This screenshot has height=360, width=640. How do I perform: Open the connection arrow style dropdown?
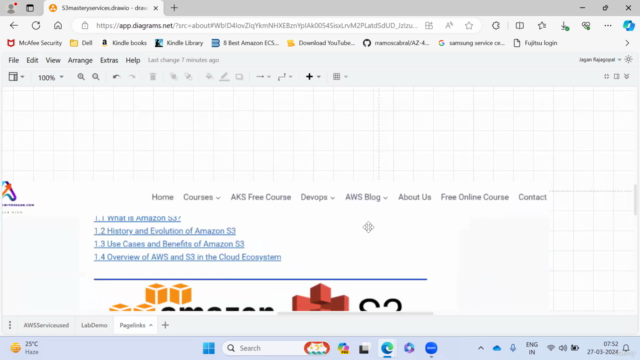click(x=263, y=77)
